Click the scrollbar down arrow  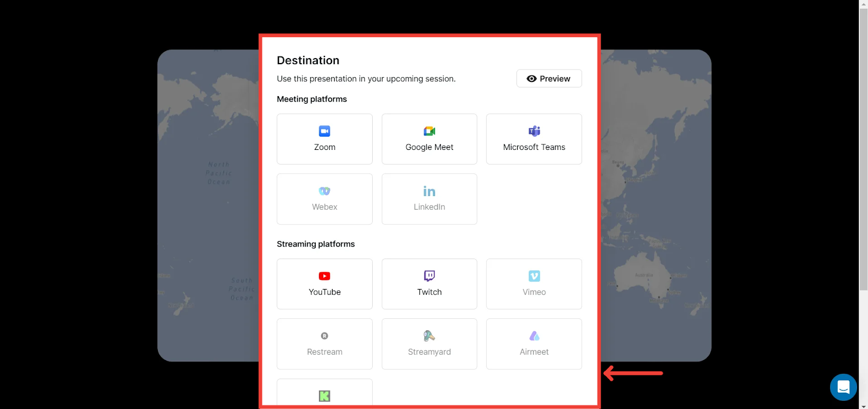point(863,405)
